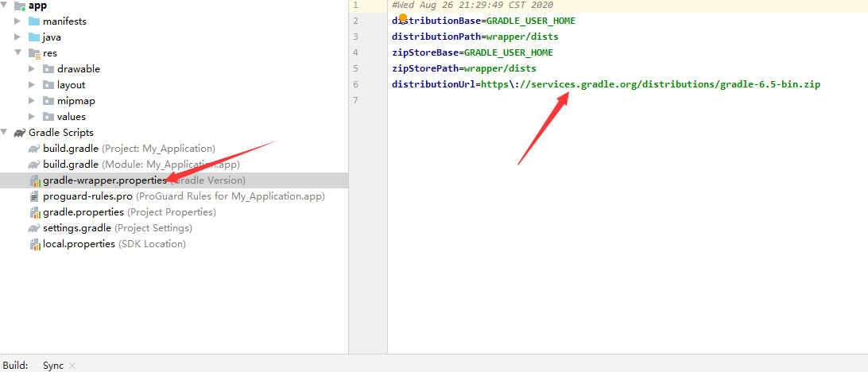Screen dimensions: 868x372
Task: Expand the manifests folder
Action: coord(17,21)
